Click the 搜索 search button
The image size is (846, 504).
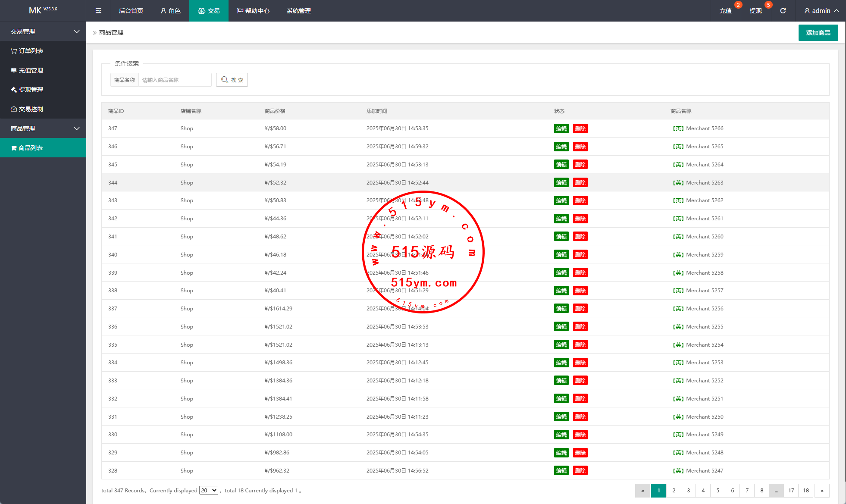232,80
